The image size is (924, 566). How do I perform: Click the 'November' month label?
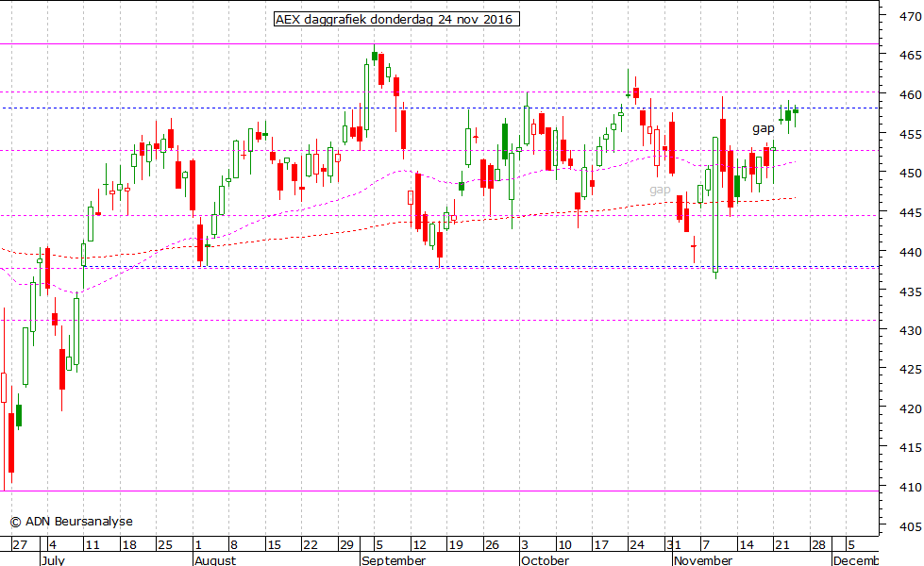point(703,559)
